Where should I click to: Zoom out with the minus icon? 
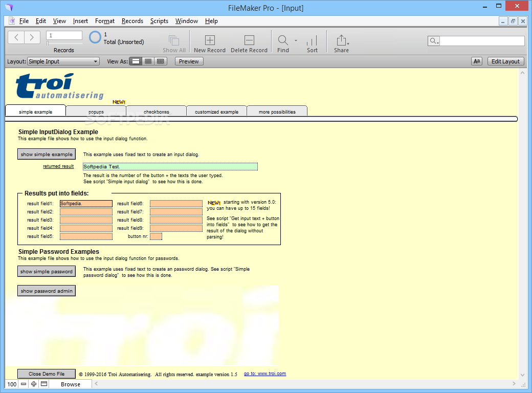click(x=24, y=384)
